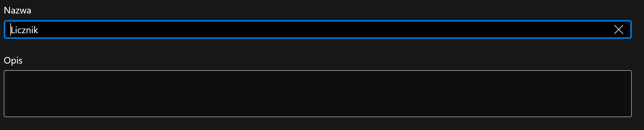Hit the clear-text X in Nazwa
Image resolution: width=644 pixels, height=130 pixels.
(618, 30)
